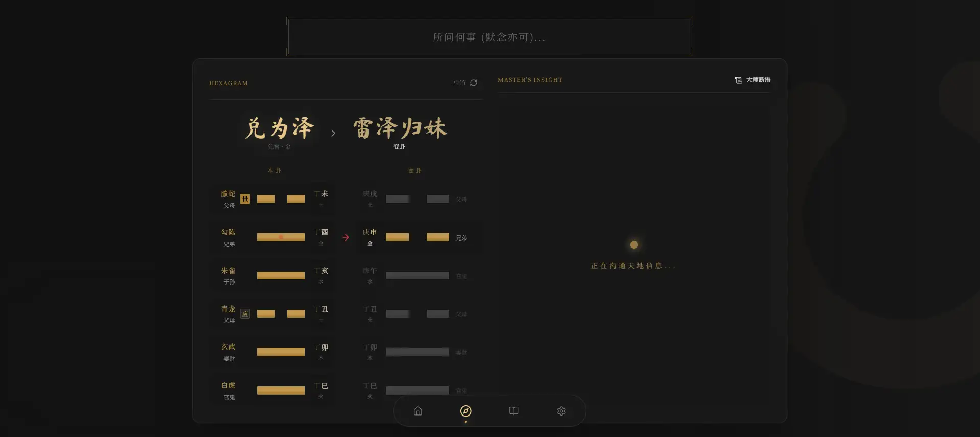Click the 大师断语 button
This screenshot has height=437, width=980.
tap(753, 80)
